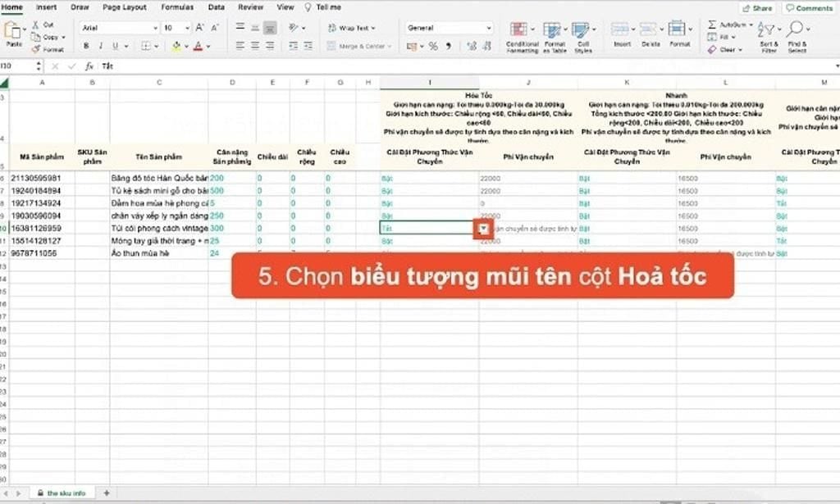Switch to the Page Layout tab
Screen dimensions: 840x504
point(124,7)
